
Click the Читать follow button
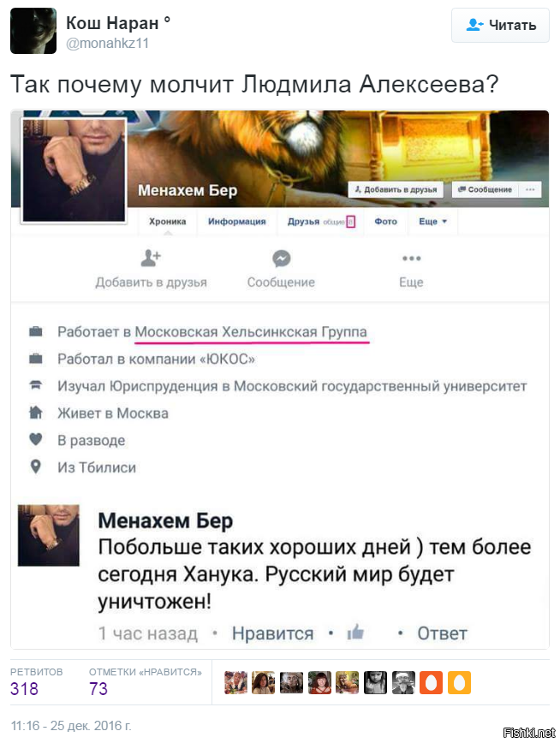point(500,25)
